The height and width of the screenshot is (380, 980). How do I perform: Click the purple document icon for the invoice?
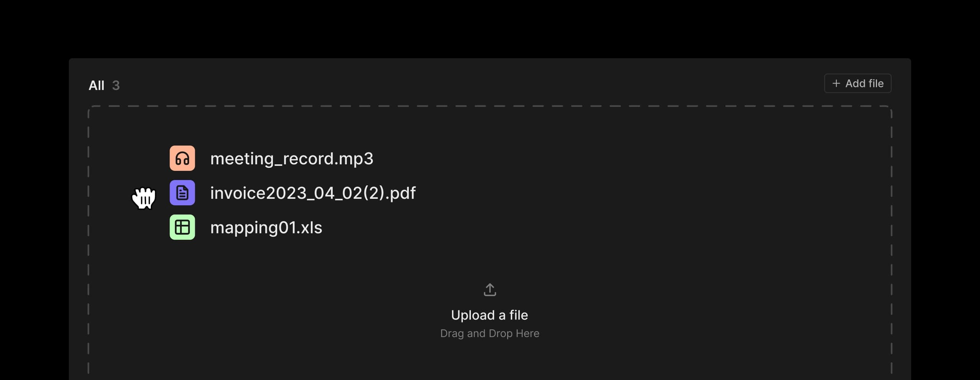coord(182,193)
